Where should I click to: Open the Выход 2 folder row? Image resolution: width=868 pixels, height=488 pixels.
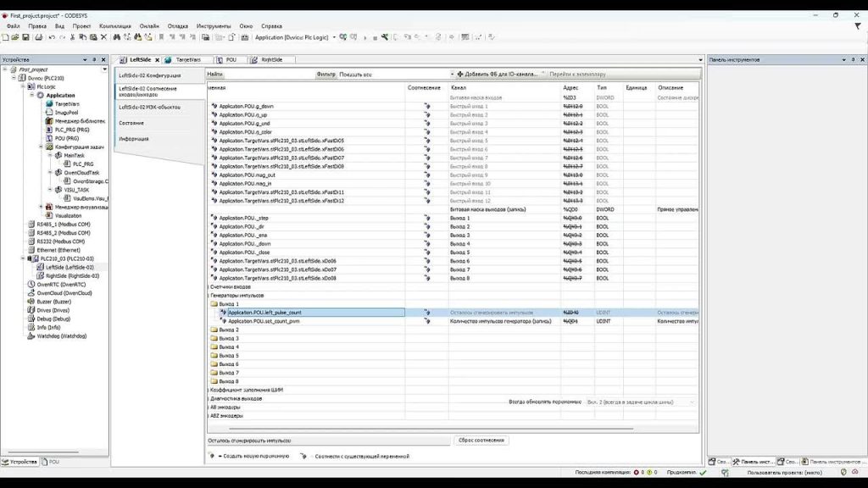pyautogui.click(x=229, y=330)
